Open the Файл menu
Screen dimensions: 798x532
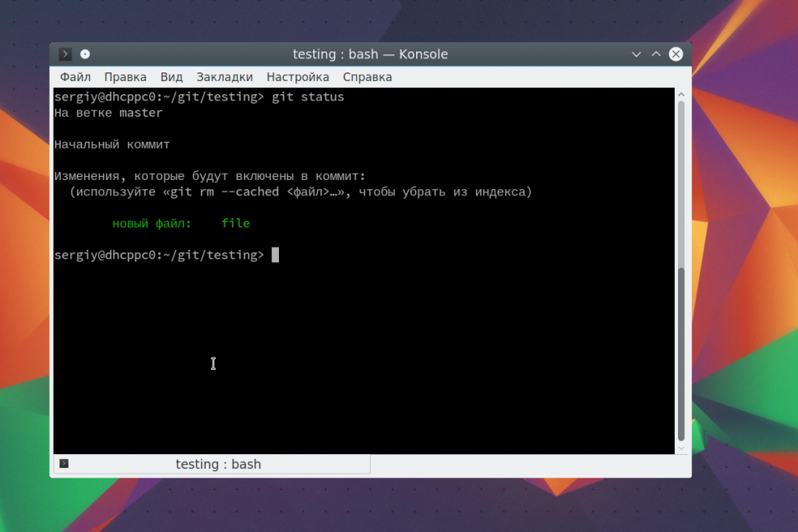coord(75,77)
